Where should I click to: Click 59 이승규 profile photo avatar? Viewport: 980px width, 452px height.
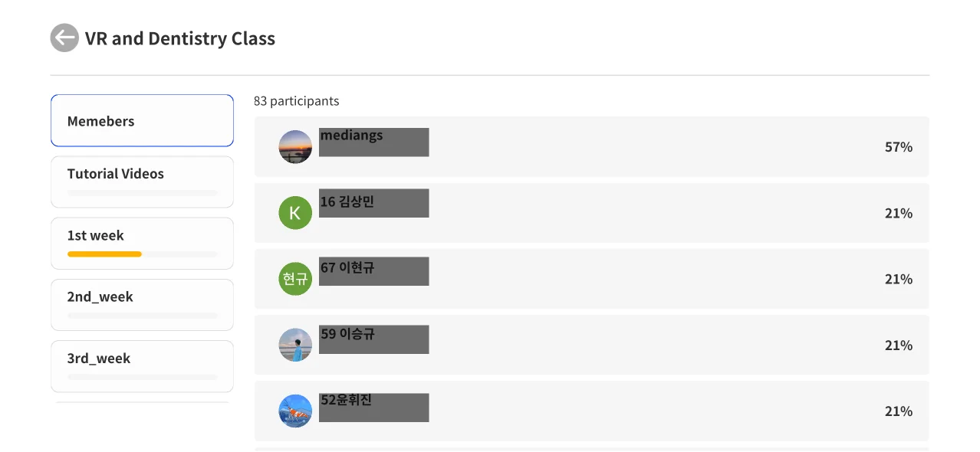tap(295, 346)
